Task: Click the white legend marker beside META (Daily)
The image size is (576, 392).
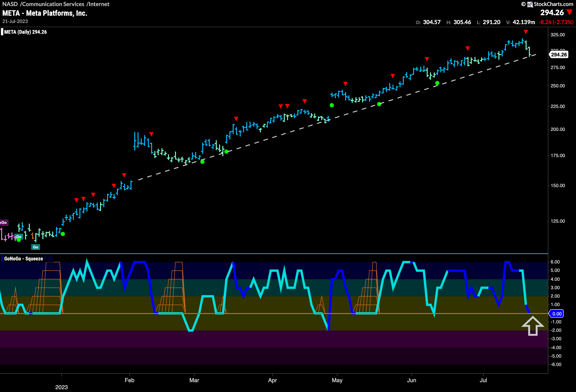Action: (2, 32)
